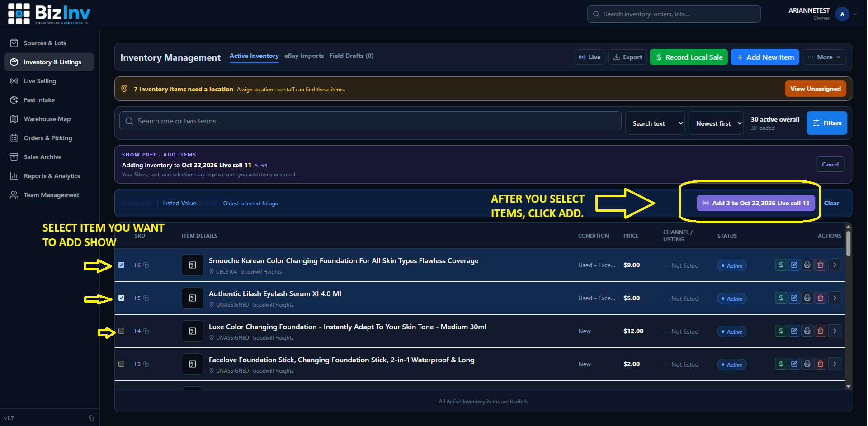Screen dimensions: 868x426
Task: Open image thumbnail for Smooche Korean Foundation
Action: (x=193, y=265)
